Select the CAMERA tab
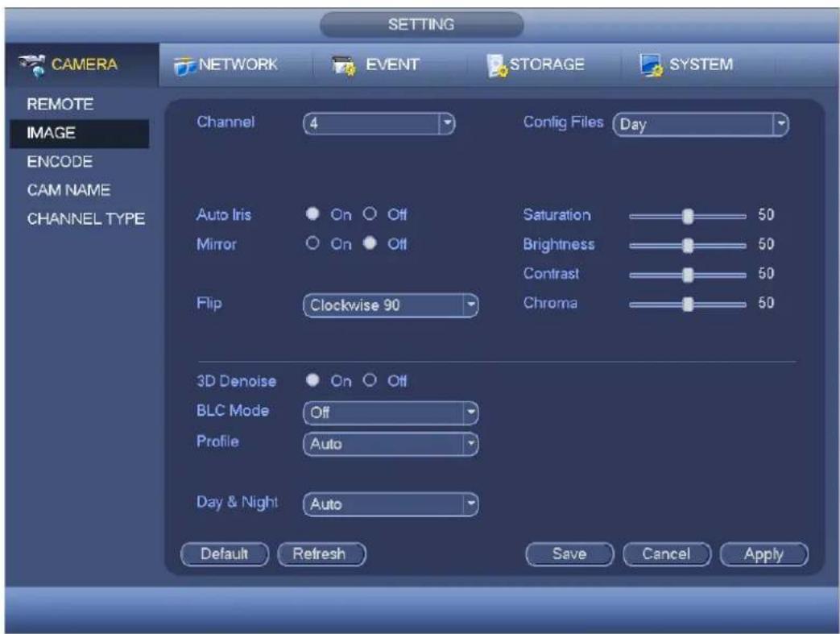Screen dimensions: 840x634 (81, 64)
